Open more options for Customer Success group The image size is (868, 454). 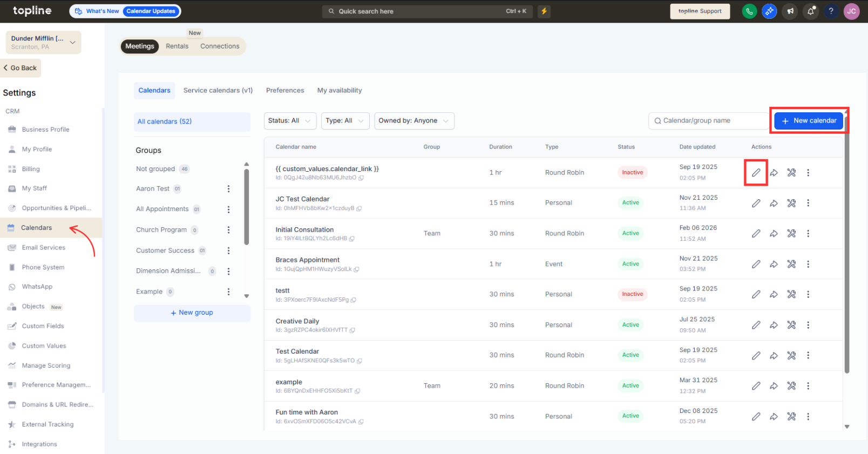coord(228,250)
